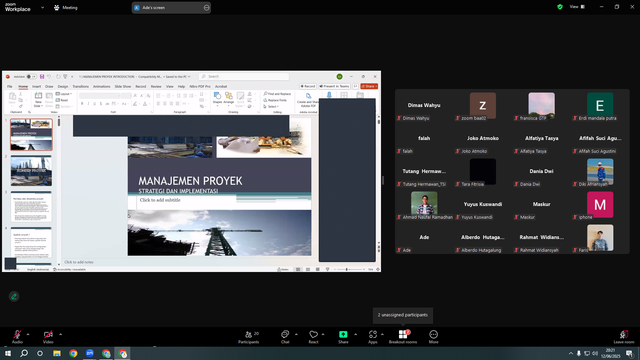Image resolution: width=640 pixels, height=360 pixels.
Task: Click Present in Teams button
Action: (x=334, y=87)
